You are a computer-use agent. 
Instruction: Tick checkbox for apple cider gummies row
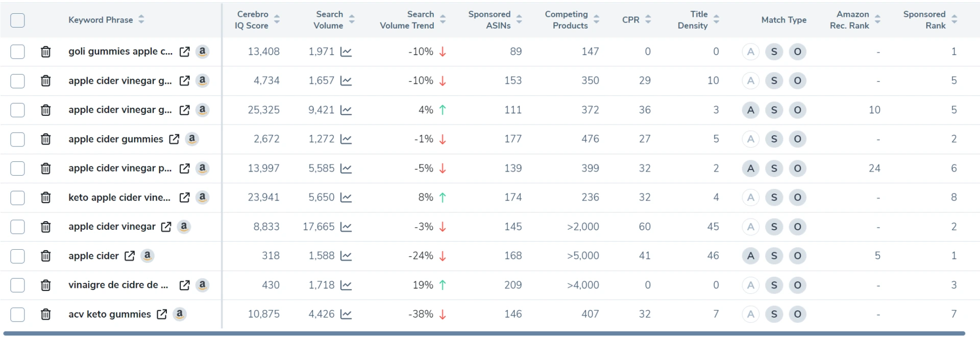[17, 139]
